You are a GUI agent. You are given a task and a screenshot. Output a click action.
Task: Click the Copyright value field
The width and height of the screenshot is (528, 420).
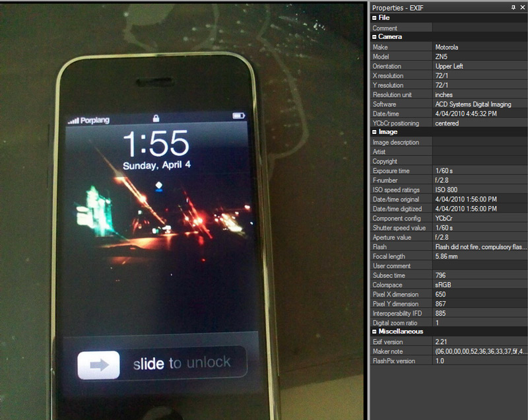pos(480,161)
